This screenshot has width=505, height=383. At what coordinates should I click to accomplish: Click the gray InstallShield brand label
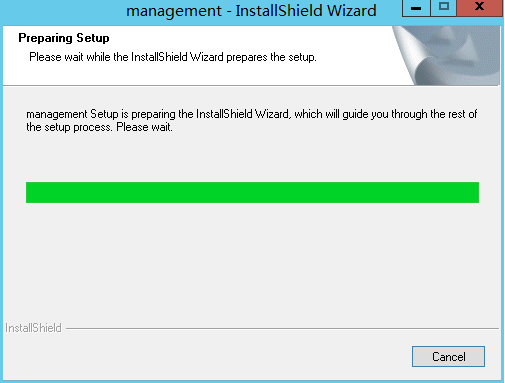click(x=33, y=328)
